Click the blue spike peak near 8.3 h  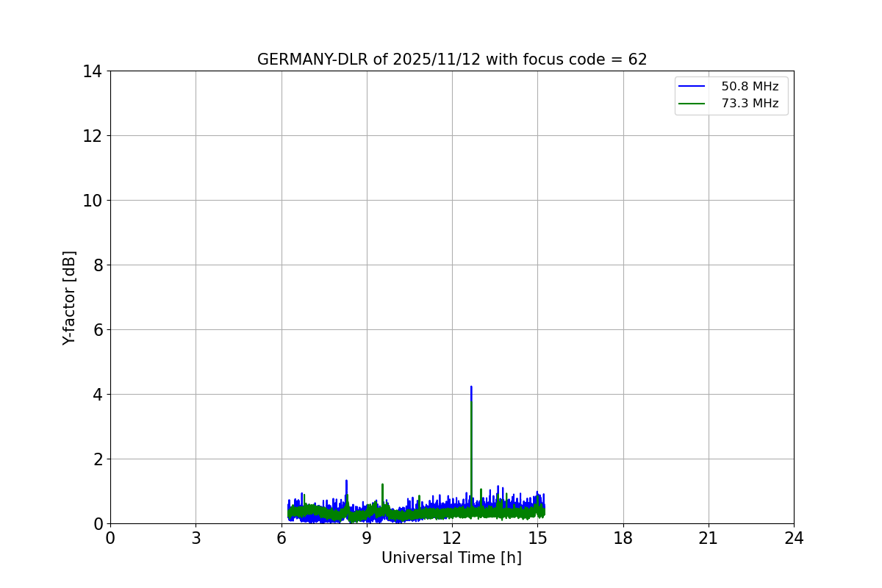pyautogui.click(x=346, y=481)
